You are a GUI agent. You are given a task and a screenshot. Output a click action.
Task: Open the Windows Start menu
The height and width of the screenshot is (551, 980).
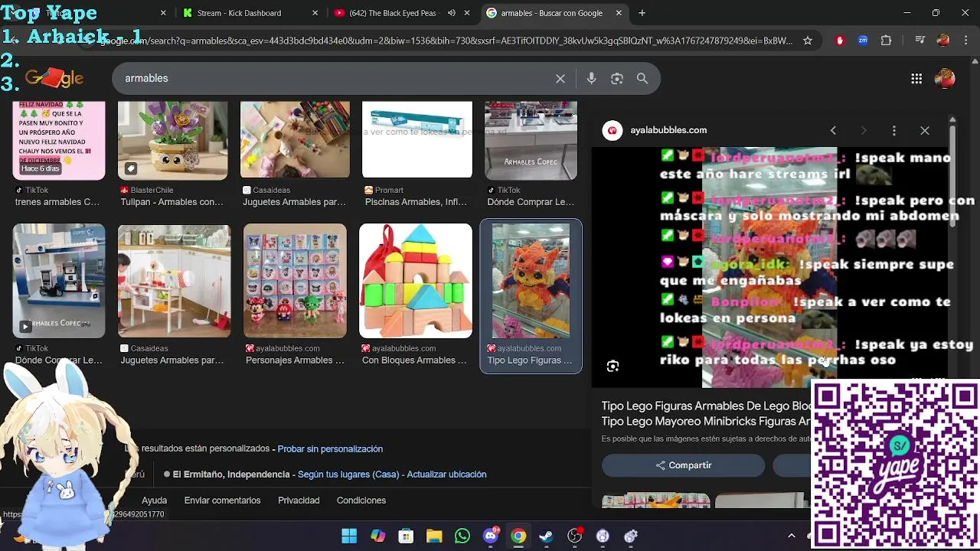click(349, 536)
